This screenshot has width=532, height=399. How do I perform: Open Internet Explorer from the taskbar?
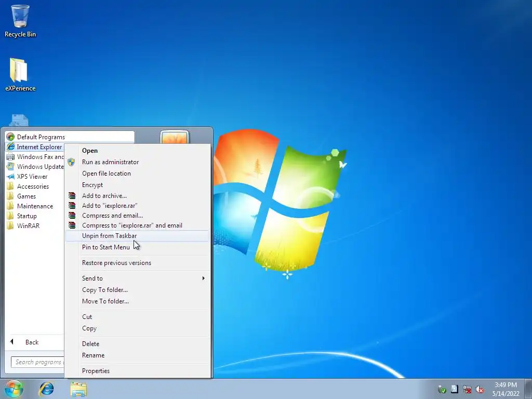pos(46,389)
